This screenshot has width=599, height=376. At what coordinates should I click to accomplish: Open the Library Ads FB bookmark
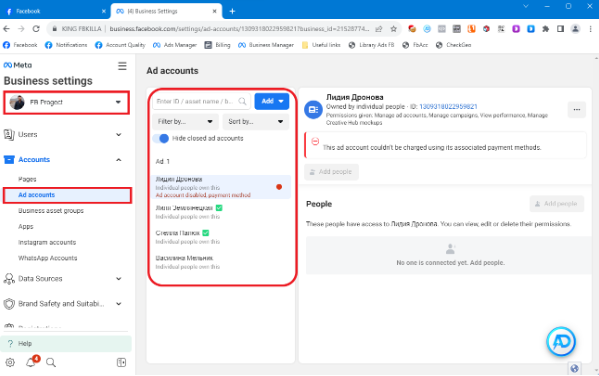[x=371, y=45]
